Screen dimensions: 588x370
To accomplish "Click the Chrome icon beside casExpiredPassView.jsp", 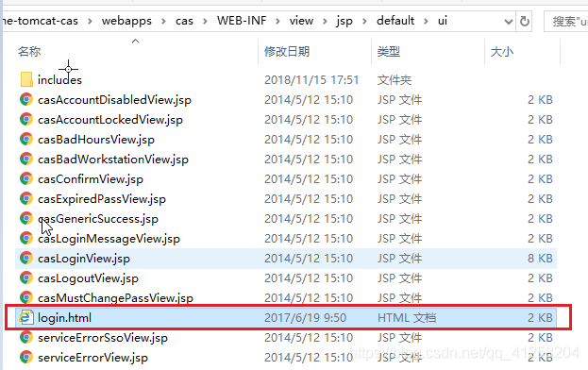I will pyautogui.click(x=26, y=198).
